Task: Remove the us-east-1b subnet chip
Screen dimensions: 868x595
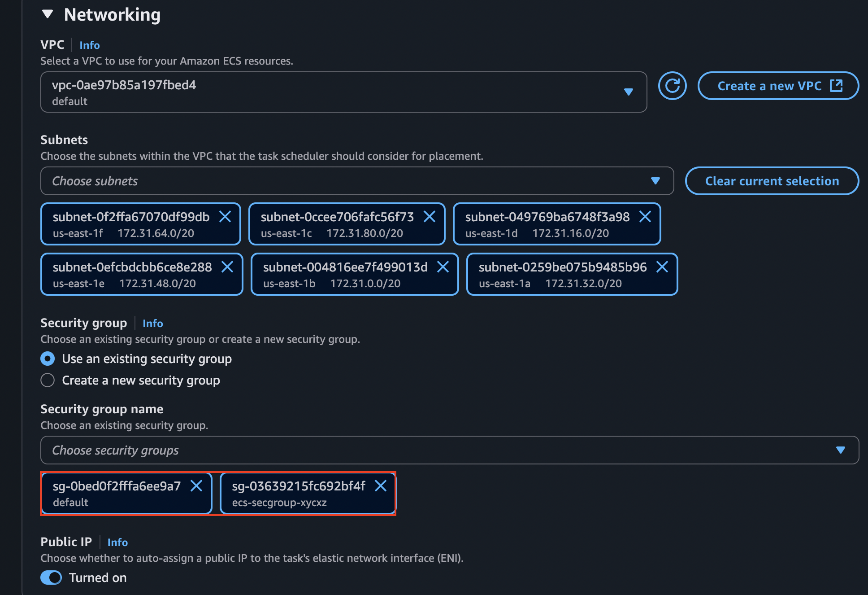Action: pos(443,267)
